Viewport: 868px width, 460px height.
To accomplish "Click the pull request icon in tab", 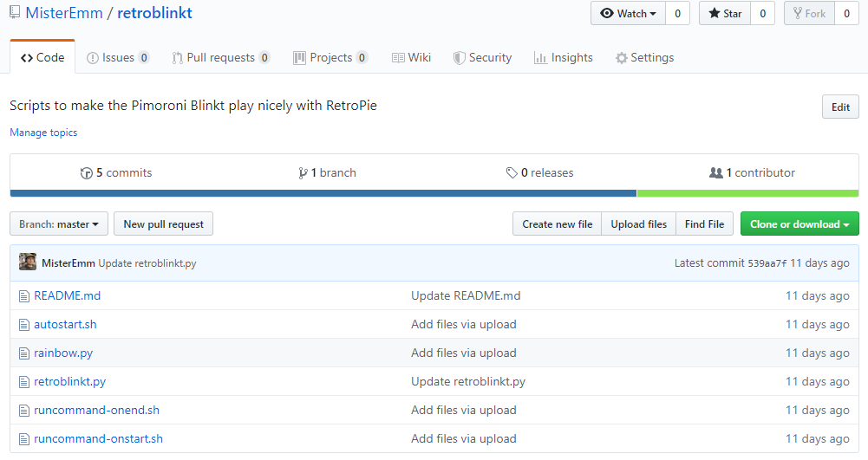I will coord(177,58).
